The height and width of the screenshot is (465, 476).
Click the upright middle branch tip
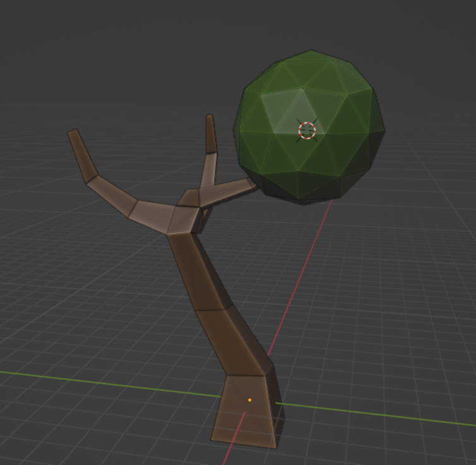point(210,134)
